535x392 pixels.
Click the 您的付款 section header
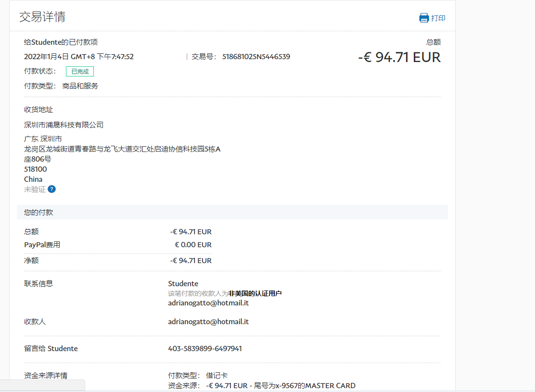point(38,212)
